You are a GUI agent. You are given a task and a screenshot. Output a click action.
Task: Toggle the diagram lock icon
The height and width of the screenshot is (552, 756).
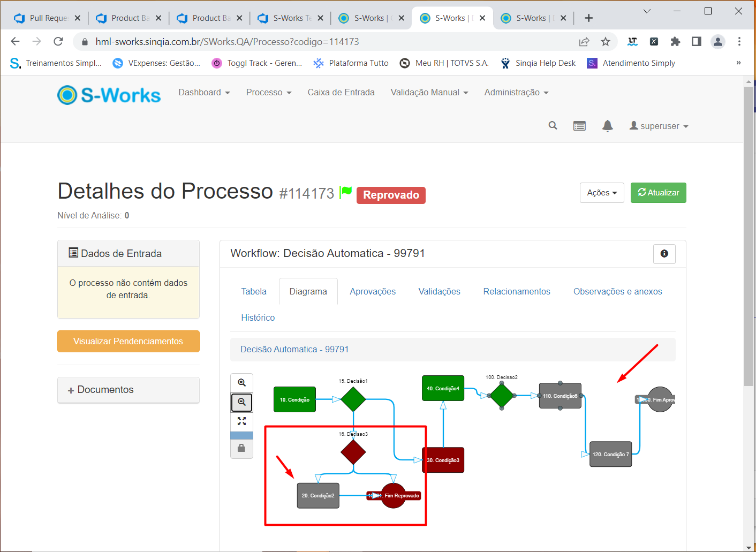click(241, 449)
